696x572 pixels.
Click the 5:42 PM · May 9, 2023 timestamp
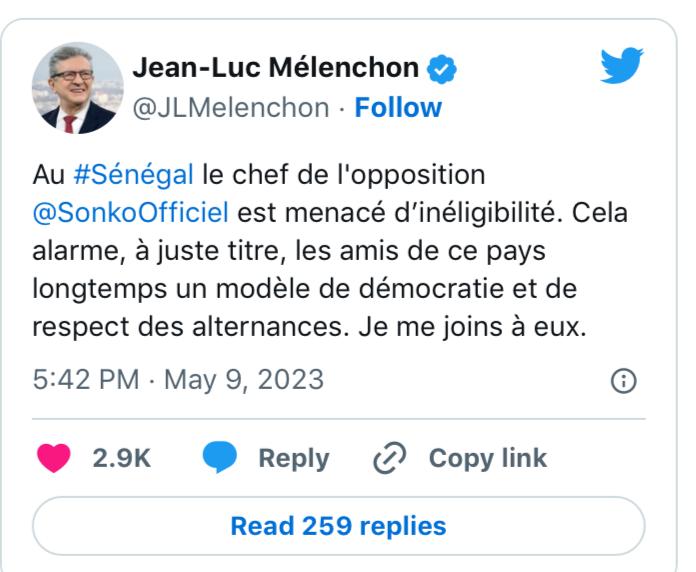tap(179, 381)
